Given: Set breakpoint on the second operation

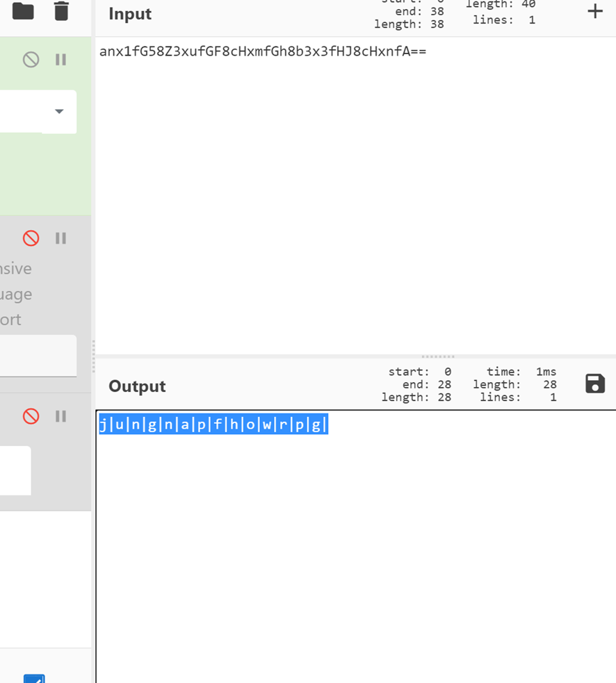Looking at the screenshot, I should point(61,238).
